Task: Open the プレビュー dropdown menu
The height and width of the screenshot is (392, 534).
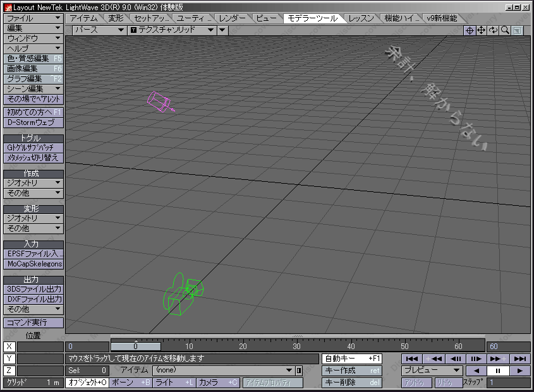Action: [432, 371]
